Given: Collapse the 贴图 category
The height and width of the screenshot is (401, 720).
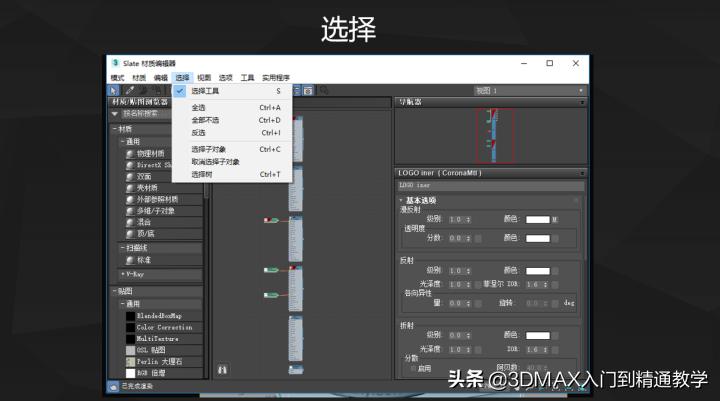Looking at the screenshot, I should [x=115, y=291].
